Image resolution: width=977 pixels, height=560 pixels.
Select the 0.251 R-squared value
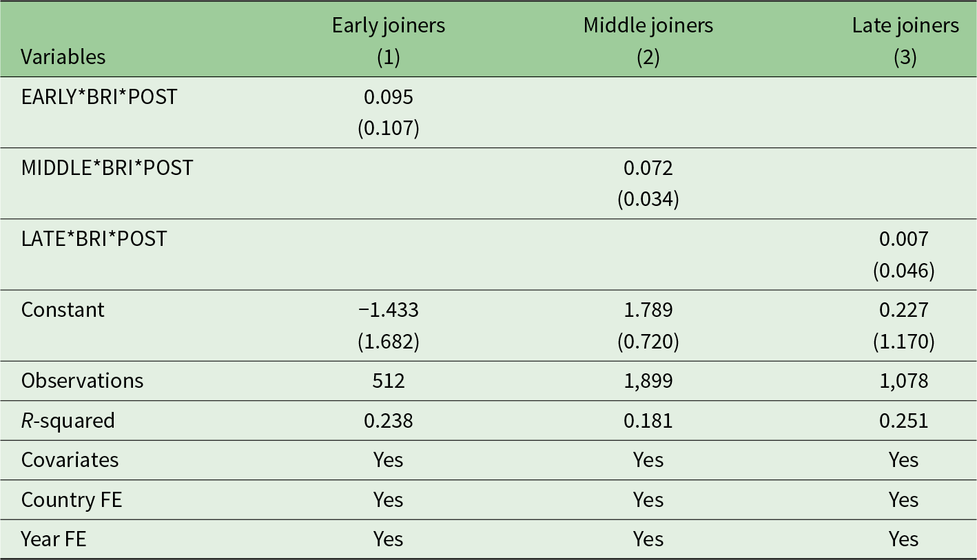click(x=904, y=421)
